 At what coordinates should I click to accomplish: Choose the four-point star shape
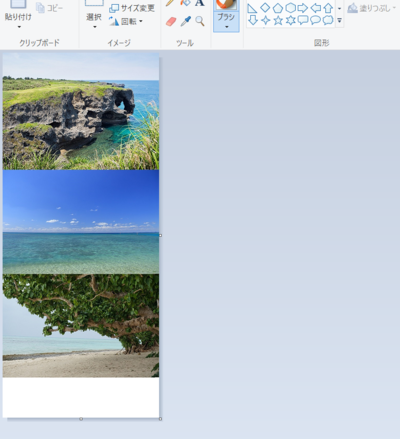[265, 20]
